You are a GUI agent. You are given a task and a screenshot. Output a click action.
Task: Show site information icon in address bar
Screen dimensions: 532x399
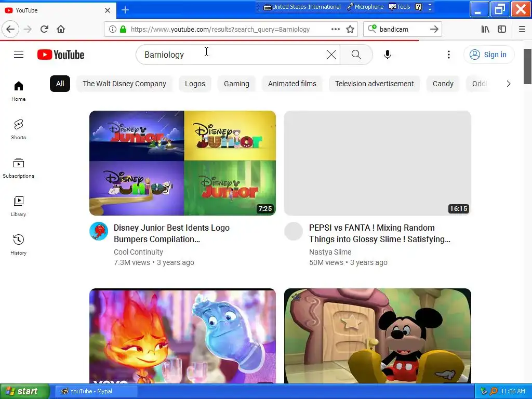click(x=112, y=29)
